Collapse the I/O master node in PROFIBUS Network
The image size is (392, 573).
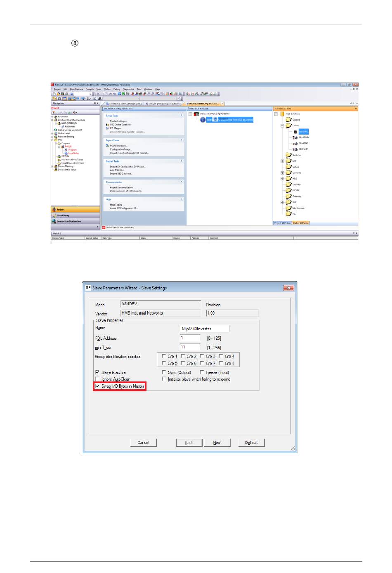click(190, 114)
